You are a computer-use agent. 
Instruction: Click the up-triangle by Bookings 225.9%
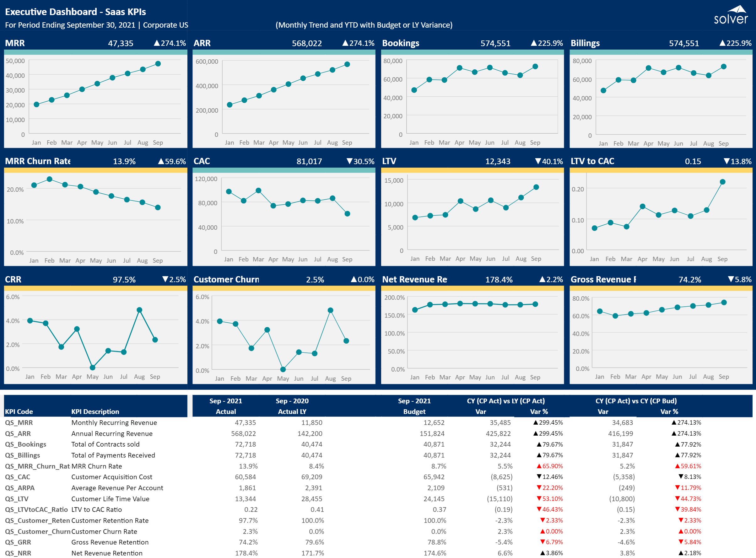click(534, 43)
